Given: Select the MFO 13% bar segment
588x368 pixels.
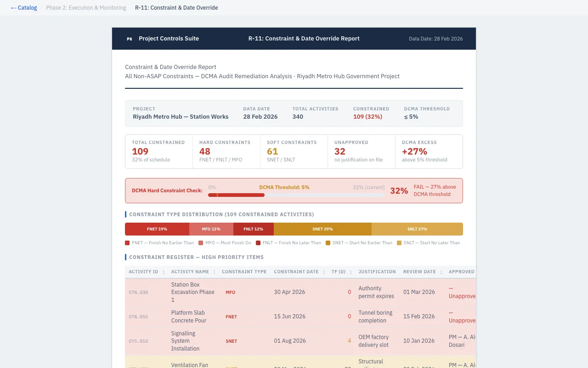Looking at the screenshot, I should pos(211,229).
